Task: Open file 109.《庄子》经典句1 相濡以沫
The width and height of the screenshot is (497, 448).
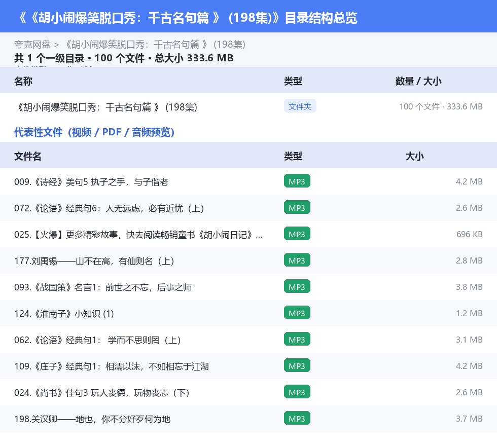Action: 111,366
